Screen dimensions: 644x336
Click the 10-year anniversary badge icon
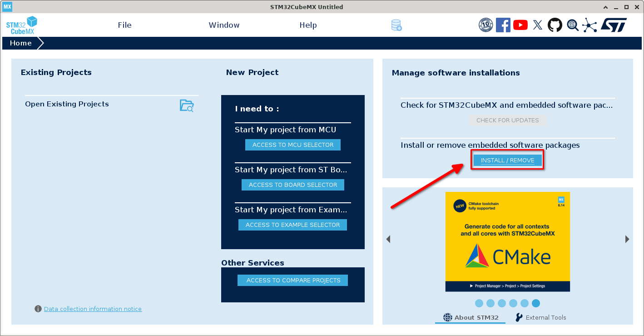click(x=485, y=25)
